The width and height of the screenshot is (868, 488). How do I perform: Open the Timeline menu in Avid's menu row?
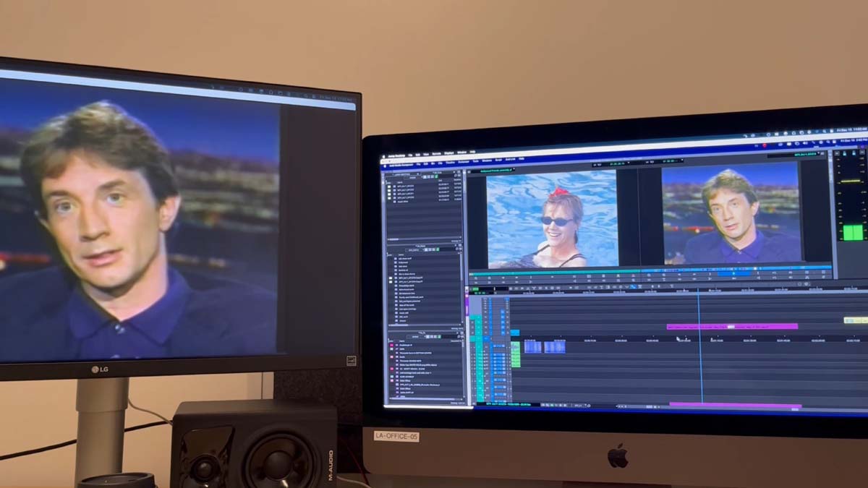click(x=450, y=162)
